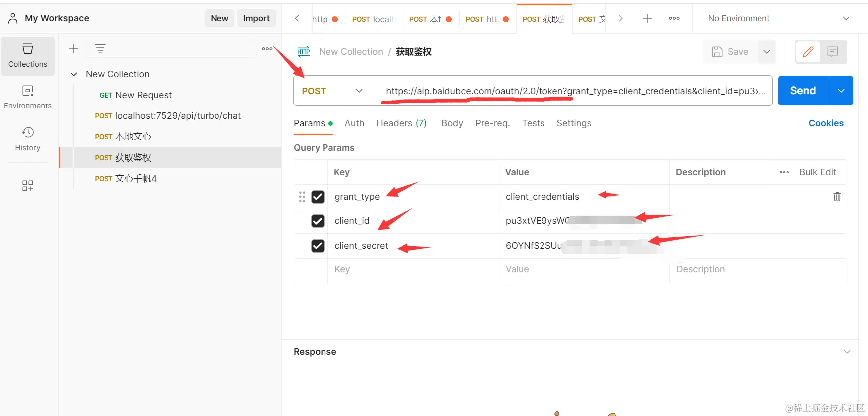The height and width of the screenshot is (416, 868).
Task: Switch to the Tests tab
Action: (x=533, y=123)
